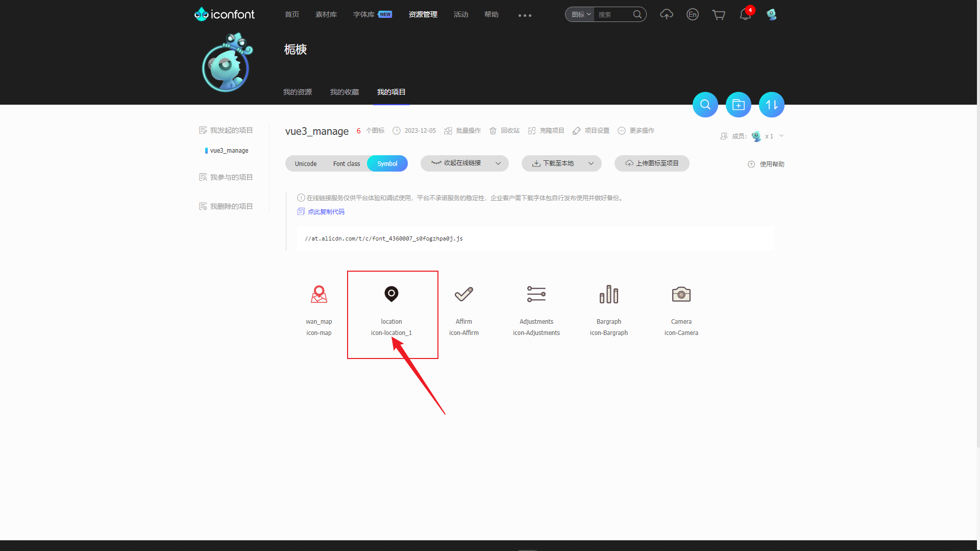Open the 图标 search category dropdown
The height and width of the screenshot is (551, 980).
pos(579,14)
